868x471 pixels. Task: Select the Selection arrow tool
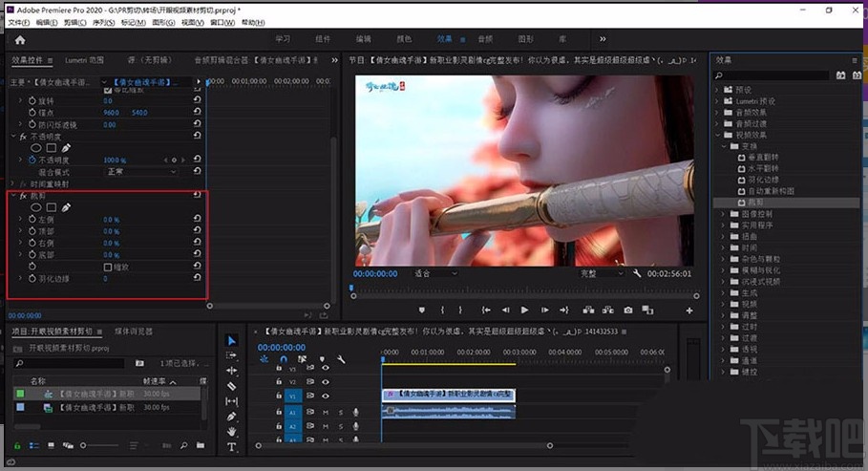232,340
